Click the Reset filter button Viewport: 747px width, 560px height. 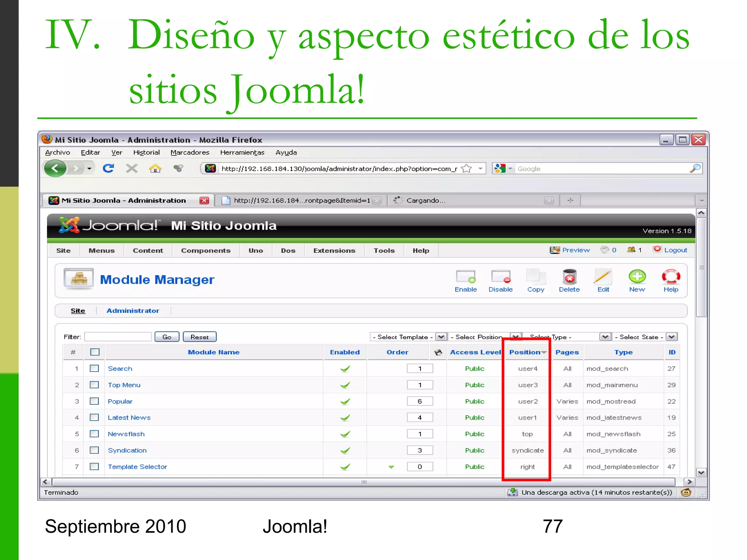pos(200,337)
